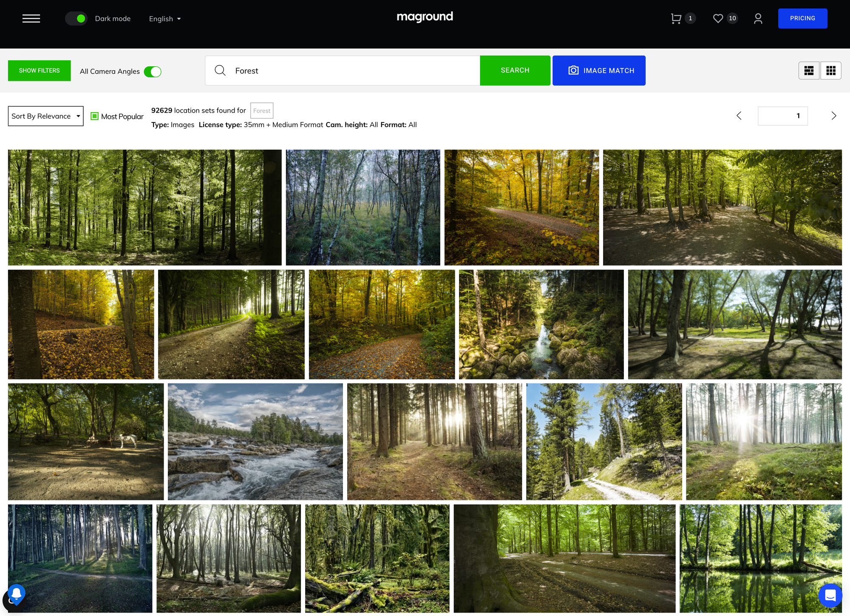Image resolution: width=850 pixels, height=616 pixels.
Task: Open the PRICING page
Action: click(x=802, y=18)
